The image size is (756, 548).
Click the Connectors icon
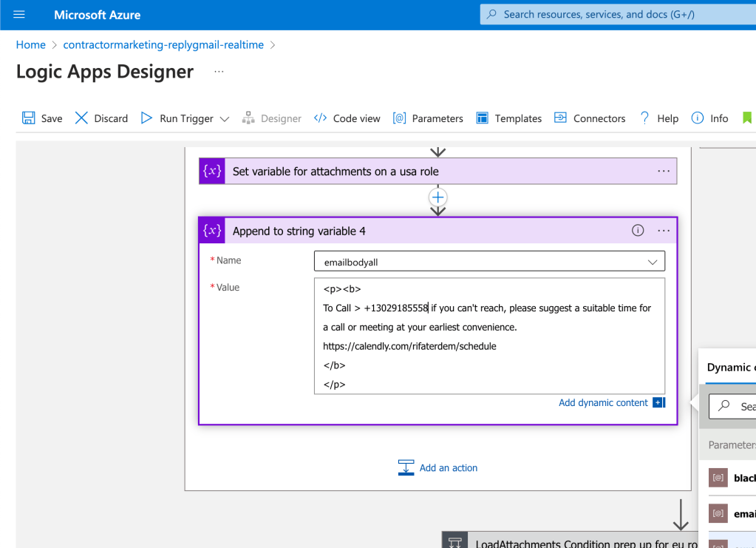point(560,118)
